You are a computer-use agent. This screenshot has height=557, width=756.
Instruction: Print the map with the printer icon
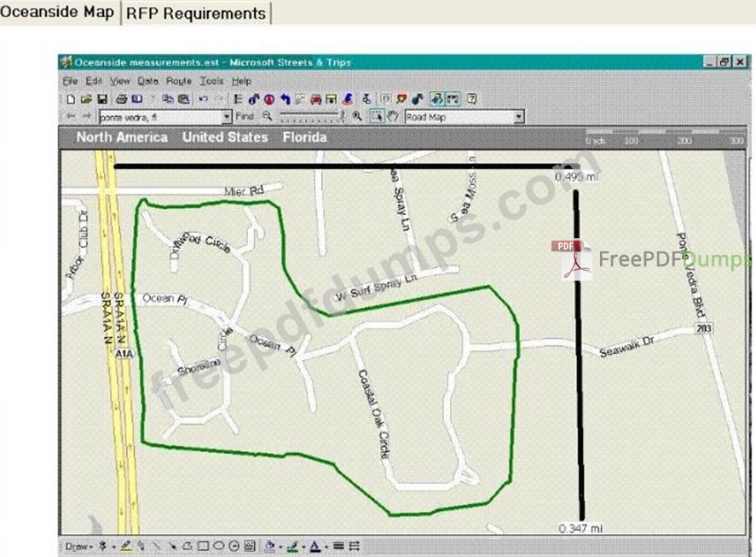tap(121, 100)
